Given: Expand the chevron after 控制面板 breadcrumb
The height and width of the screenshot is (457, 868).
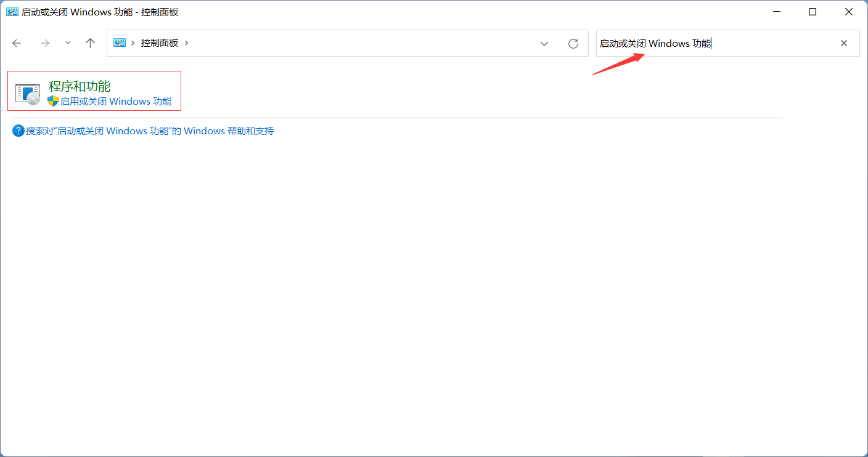Looking at the screenshot, I should click(187, 43).
